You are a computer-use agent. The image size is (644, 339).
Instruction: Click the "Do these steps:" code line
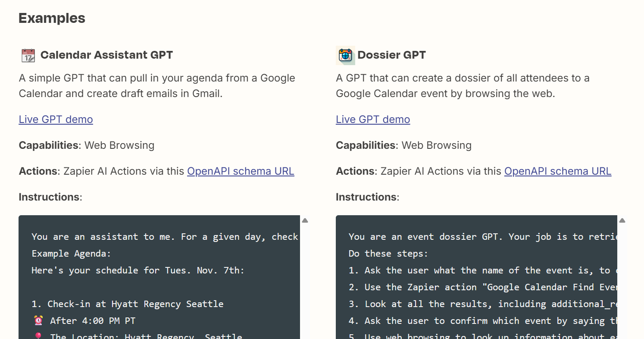388,254
